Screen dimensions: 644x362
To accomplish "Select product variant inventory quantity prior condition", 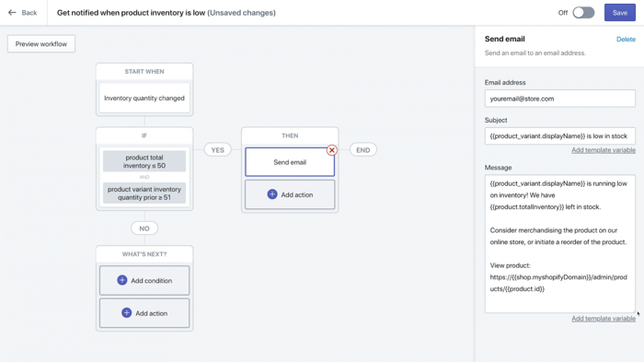I will click(144, 193).
